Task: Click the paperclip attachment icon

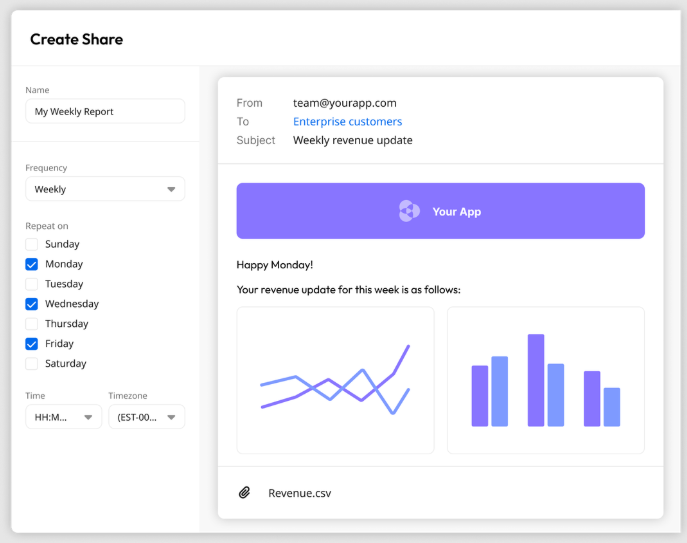Action: coord(244,493)
